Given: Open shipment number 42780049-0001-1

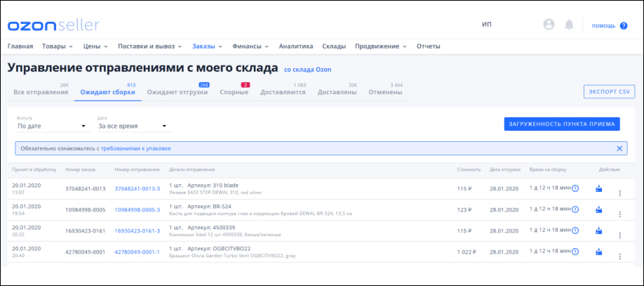Looking at the screenshot, I should [137, 252].
